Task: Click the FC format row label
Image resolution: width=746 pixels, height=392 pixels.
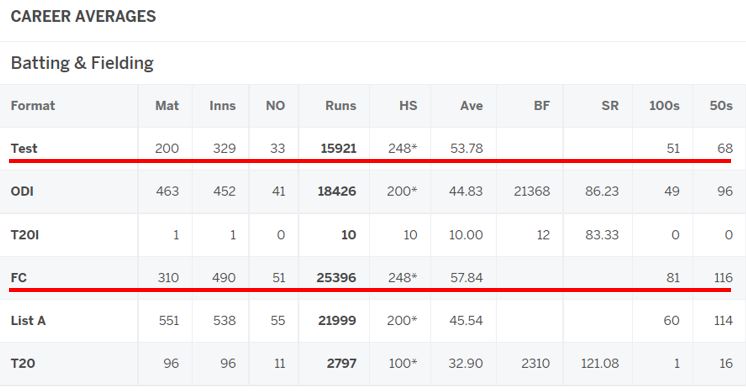Action: click(x=19, y=277)
